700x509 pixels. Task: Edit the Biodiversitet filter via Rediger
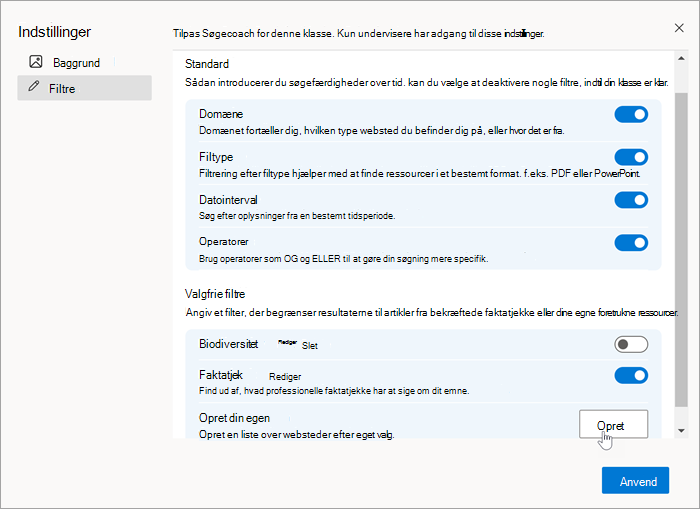coord(287,342)
